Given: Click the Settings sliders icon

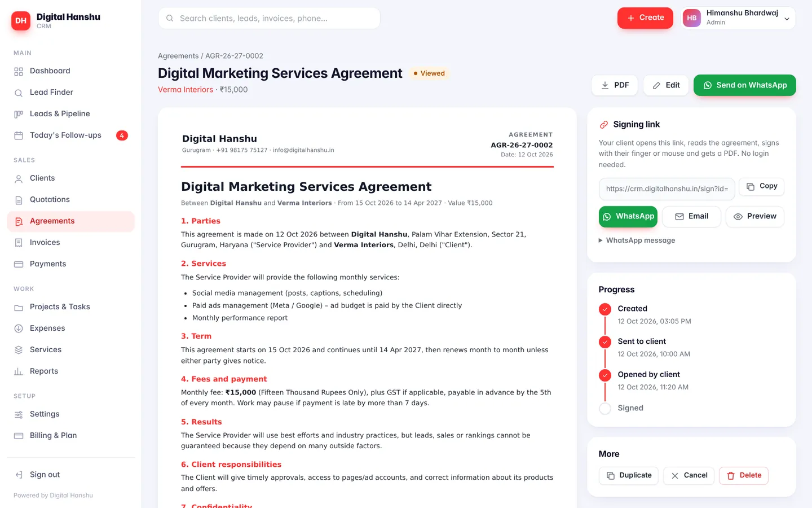Looking at the screenshot, I should tap(19, 415).
